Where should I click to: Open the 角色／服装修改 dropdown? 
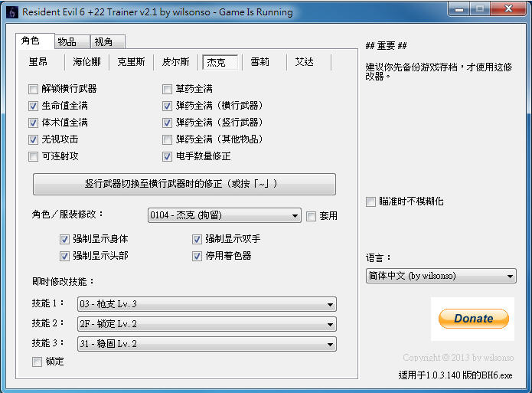pos(224,215)
